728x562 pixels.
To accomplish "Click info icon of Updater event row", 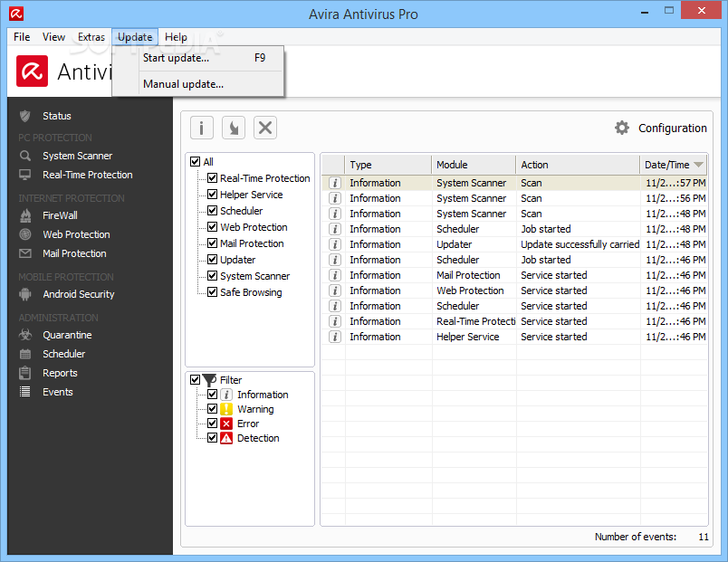I will point(335,244).
